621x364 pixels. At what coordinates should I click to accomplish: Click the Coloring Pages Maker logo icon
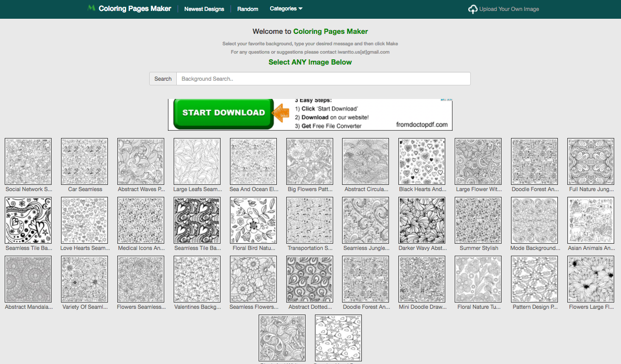(x=91, y=8)
